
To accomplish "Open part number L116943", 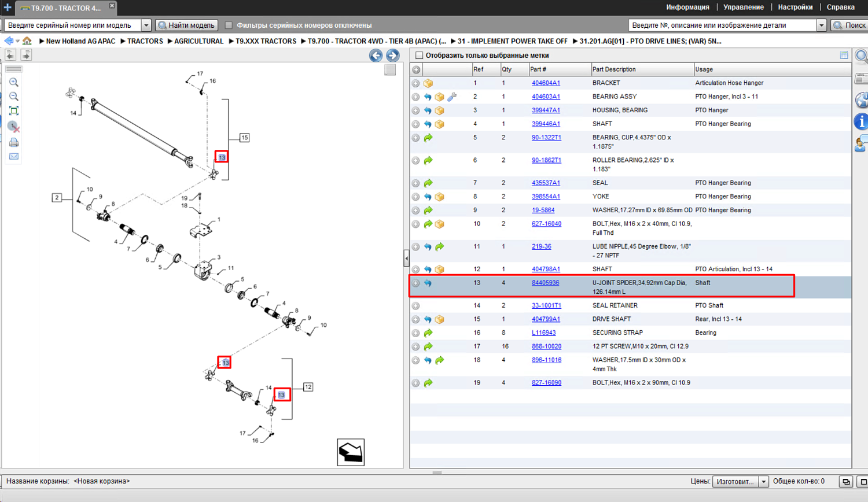I will [543, 333].
